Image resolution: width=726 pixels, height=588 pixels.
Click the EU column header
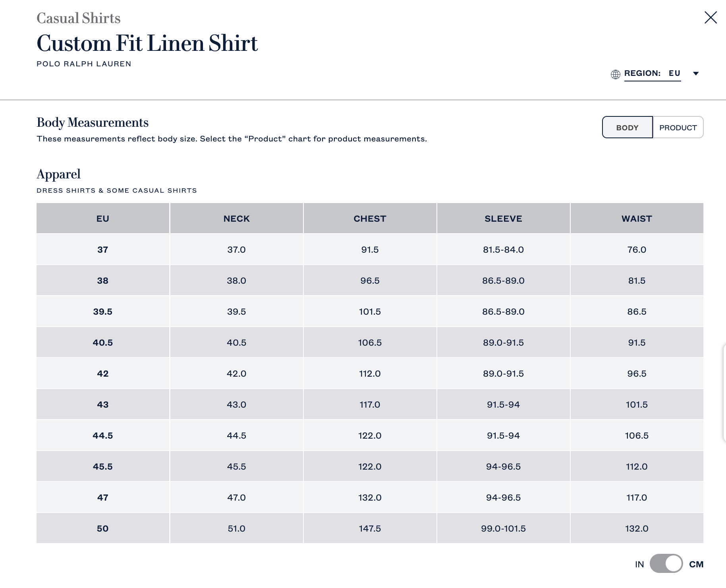coord(103,219)
